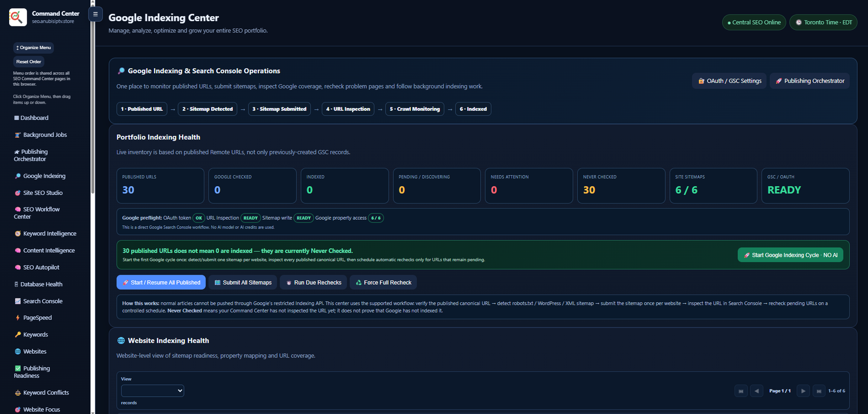Click the Keyword Intelligence sidebar icon

click(x=17, y=234)
